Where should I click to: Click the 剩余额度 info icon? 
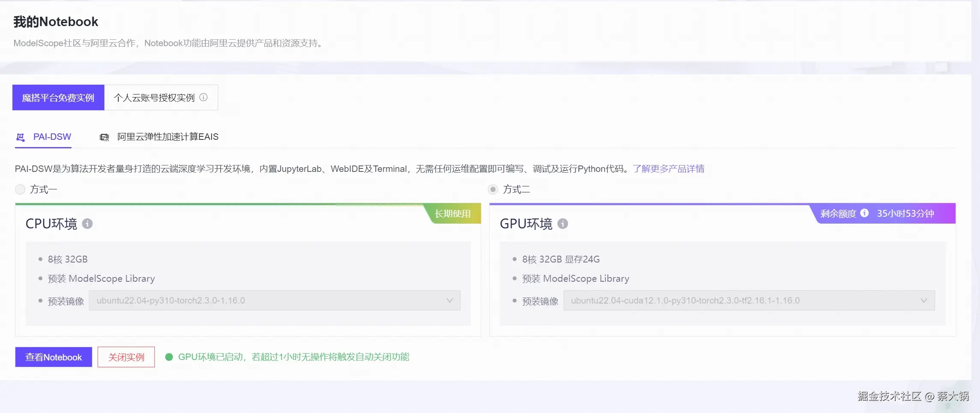(x=864, y=213)
